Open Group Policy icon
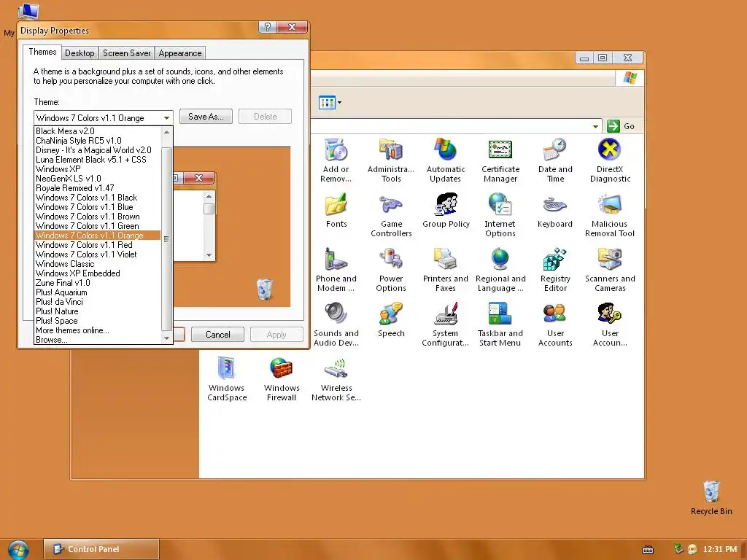747x560 pixels. [446, 211]
